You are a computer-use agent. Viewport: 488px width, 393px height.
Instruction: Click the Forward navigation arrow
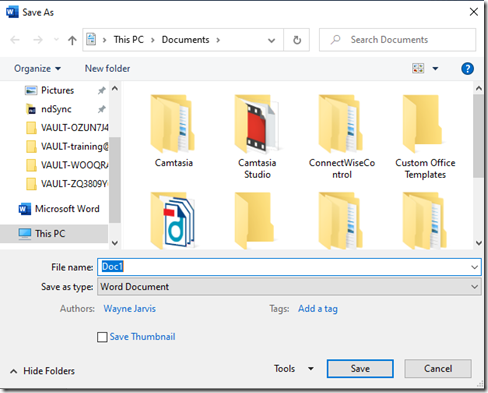pyautogui.click(x=38, y=40)
